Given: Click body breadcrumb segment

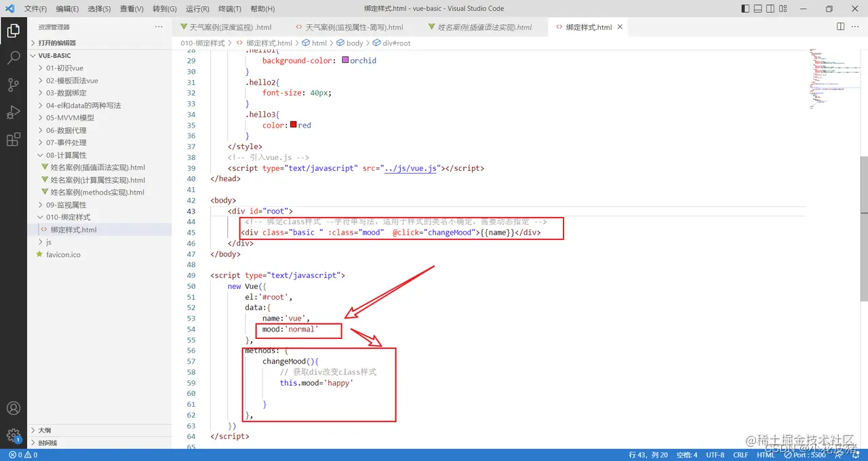Looking at the screenshot, I should pos(350,43).
